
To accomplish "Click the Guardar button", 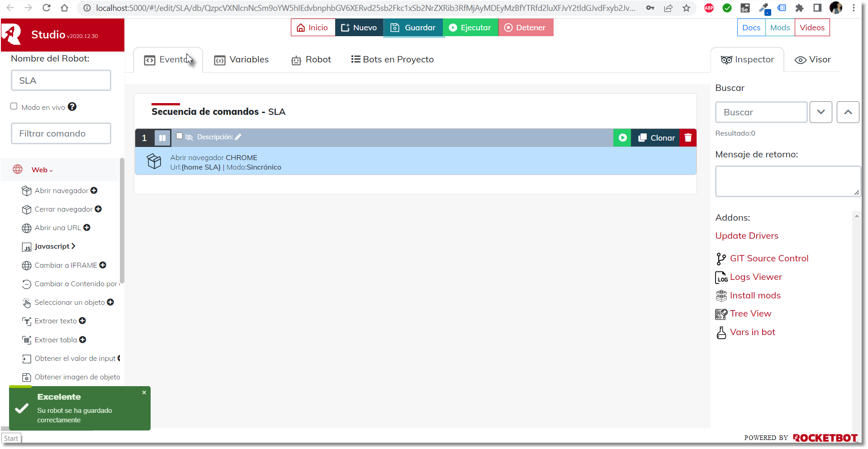I will click(413, 28).
